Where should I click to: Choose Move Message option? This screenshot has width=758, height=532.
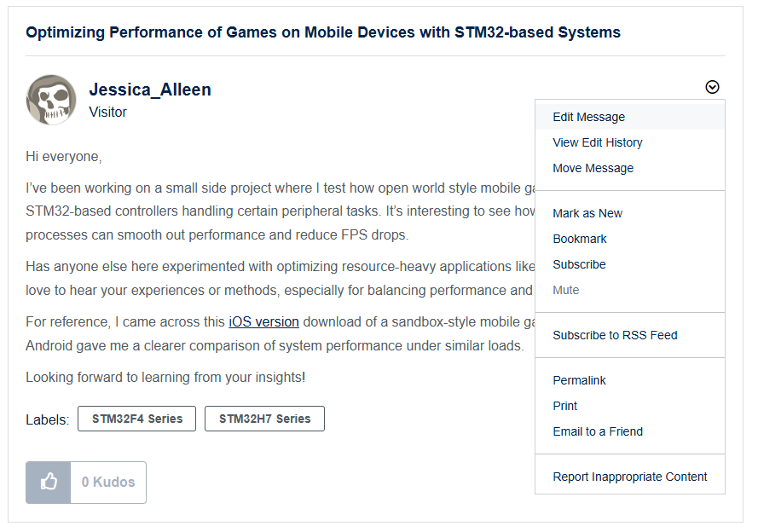tap(593, 168)
